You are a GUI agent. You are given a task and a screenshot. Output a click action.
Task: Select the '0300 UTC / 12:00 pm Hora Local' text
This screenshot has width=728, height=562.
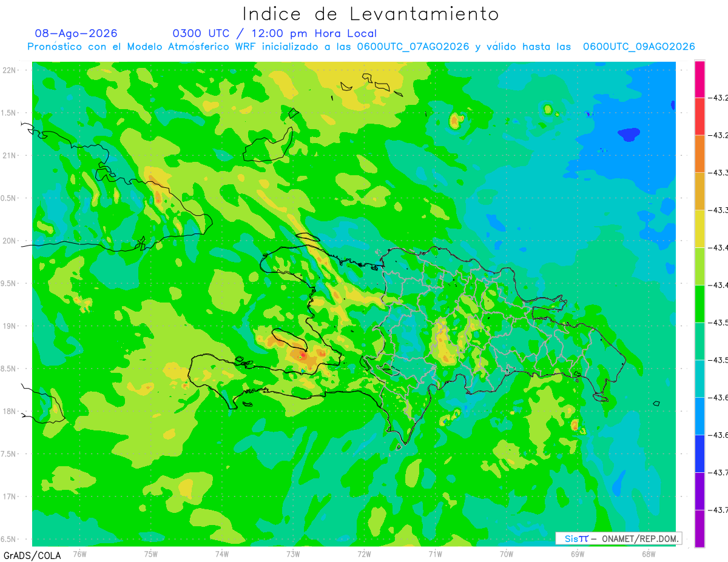tap(275, 33)
